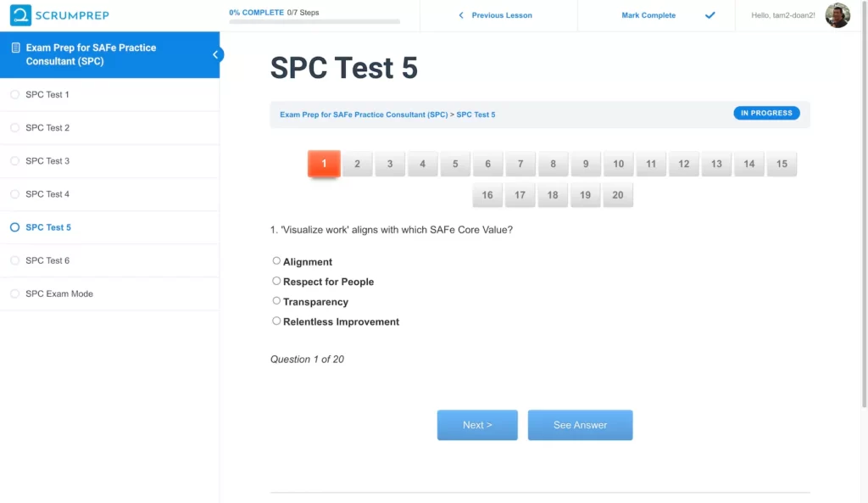
Task: Click the IN PROGRESS badge
Action: (765, 112)
